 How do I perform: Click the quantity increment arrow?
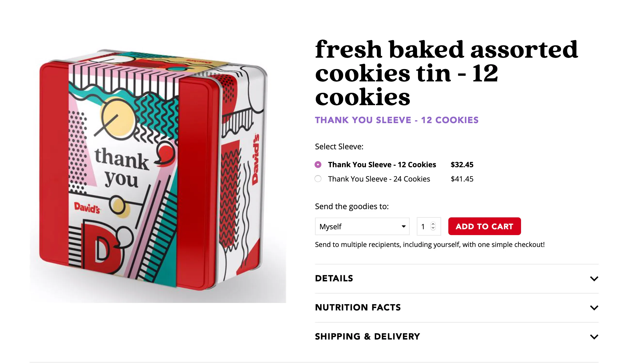click(x=433, y=224)
